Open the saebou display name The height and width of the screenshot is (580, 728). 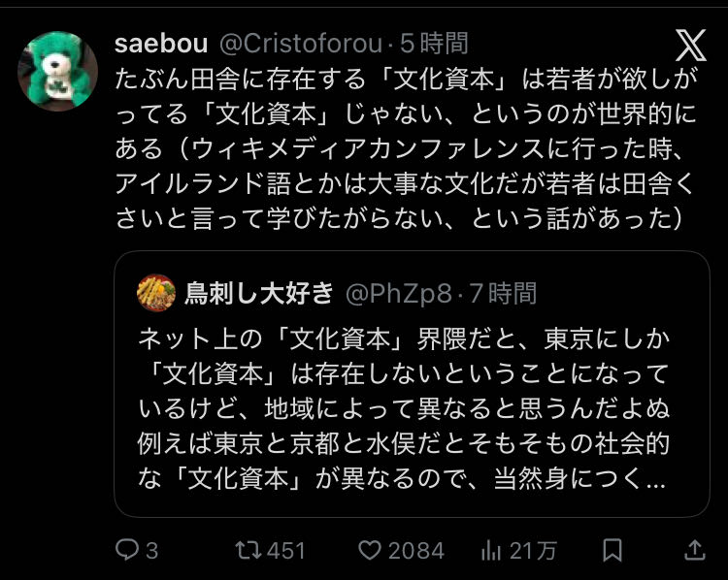[x=160, y=43]
